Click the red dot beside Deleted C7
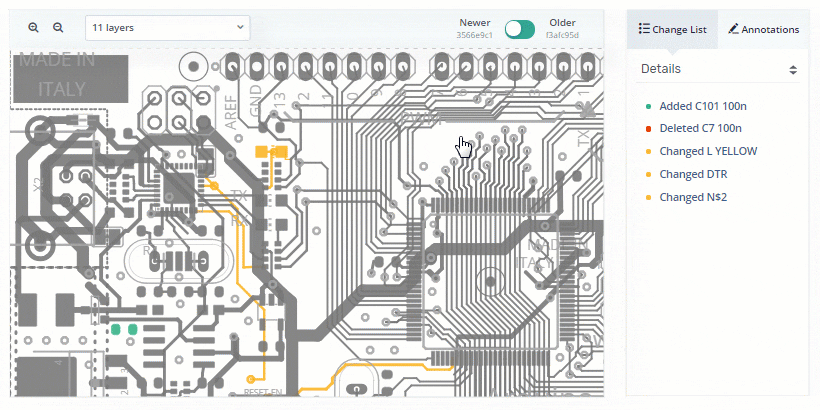This screenshot has width=820, height=410. 648,129
